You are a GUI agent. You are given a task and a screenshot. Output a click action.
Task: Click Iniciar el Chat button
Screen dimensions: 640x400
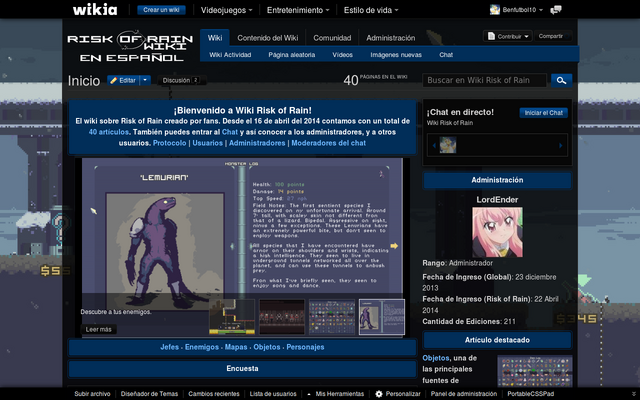[543, 113]
